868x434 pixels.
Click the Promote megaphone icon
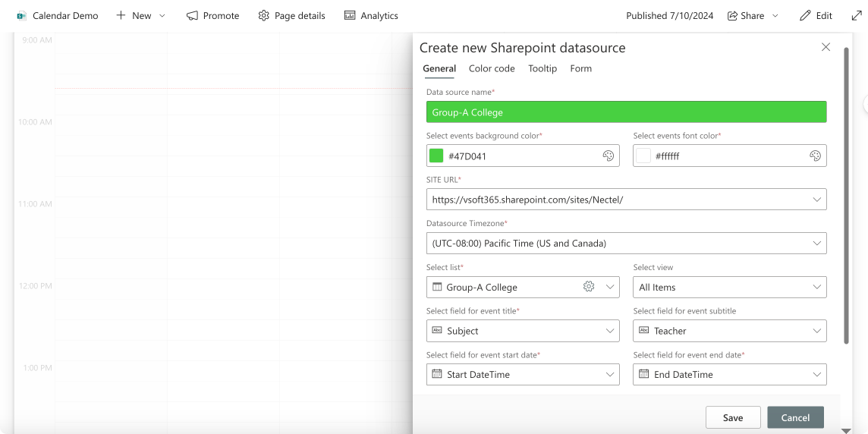click(x=192, y=15)
